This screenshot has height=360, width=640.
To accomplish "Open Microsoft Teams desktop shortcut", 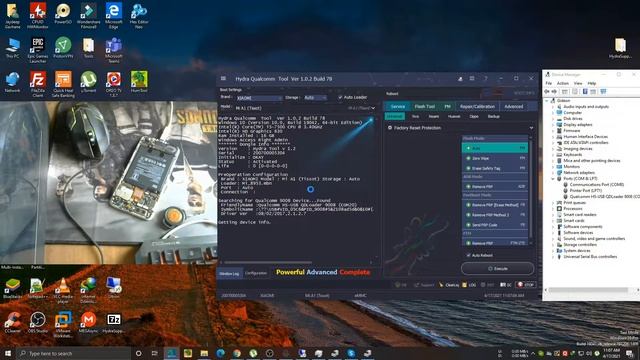I will click(x=113, y=50).
